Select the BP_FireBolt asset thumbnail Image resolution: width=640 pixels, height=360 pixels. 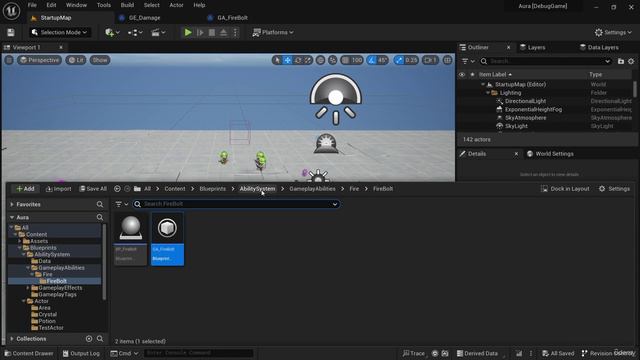point(131,239)
